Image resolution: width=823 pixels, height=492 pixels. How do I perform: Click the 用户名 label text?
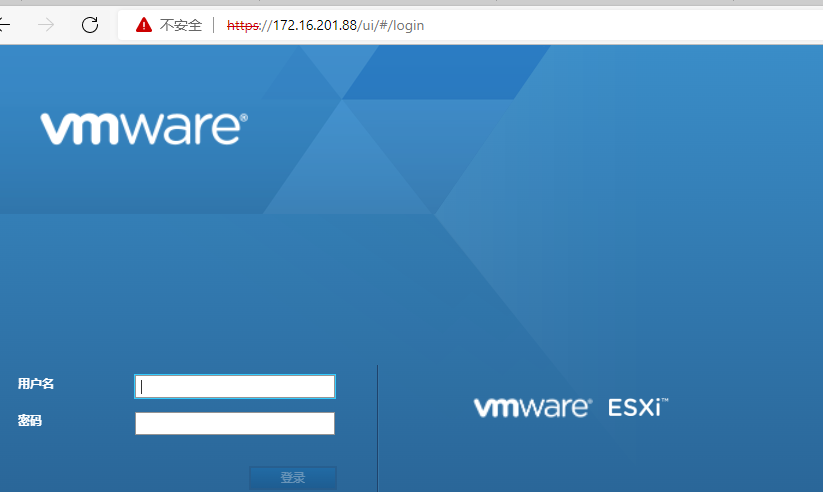click(x=36, y=384)
